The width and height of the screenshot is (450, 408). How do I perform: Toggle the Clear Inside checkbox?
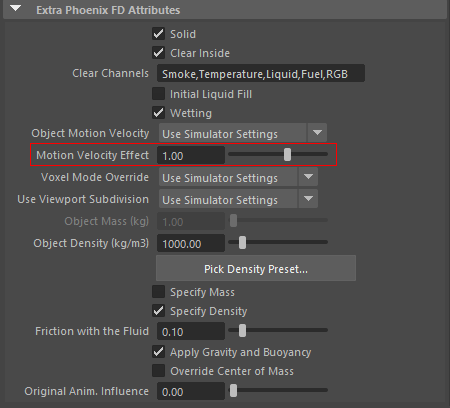159,53
